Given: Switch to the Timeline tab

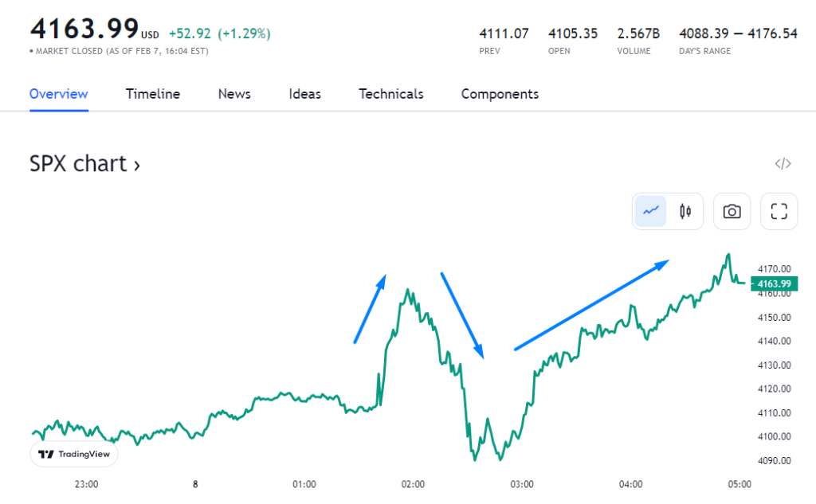Looking at the screenshot, I should [x=153, y=94].
